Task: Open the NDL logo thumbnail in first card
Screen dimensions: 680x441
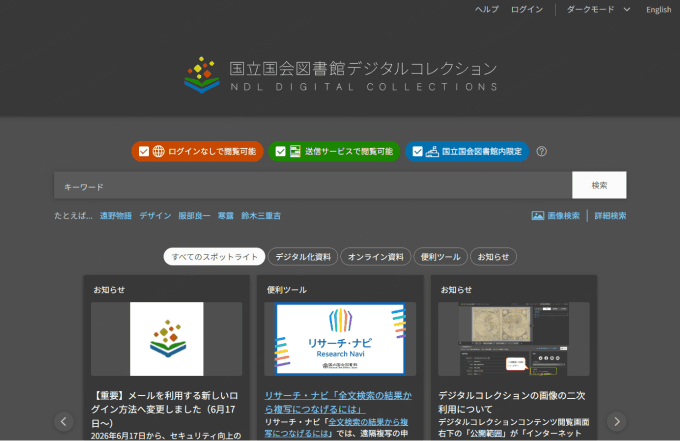Action: pos(167,339)
